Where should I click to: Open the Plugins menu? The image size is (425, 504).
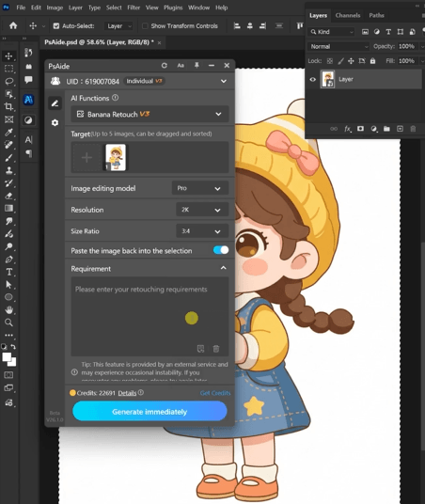173,8
